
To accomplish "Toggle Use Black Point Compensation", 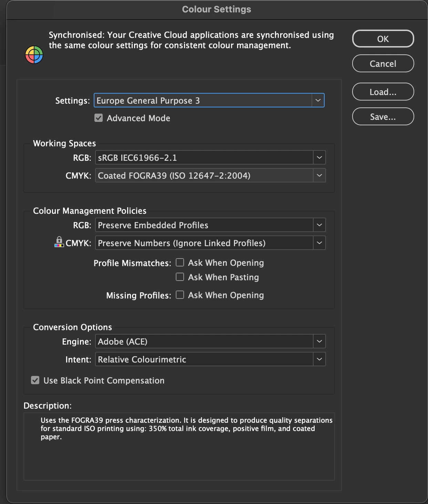I will click(x=35, y=380).
